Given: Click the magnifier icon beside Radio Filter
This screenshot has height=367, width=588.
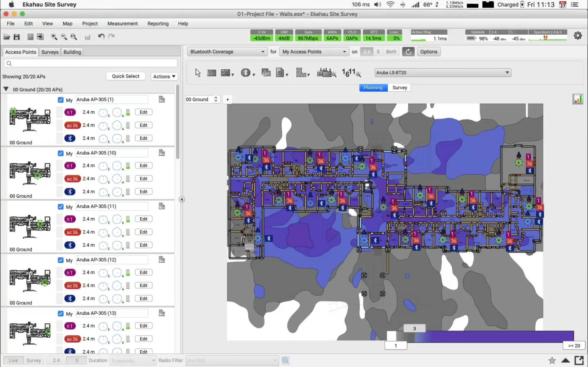Looking at the screenshot, I should pos(286,360).
